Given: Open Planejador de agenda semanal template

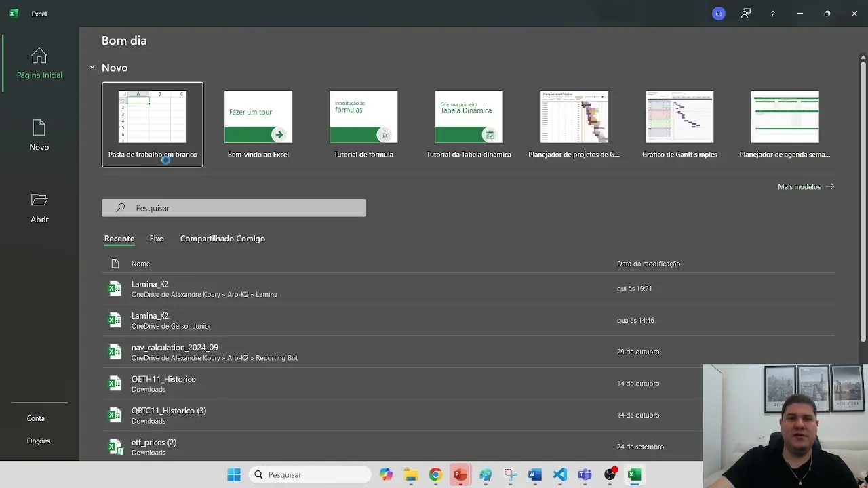Looking at the screenshot, I should click(785, 125).
